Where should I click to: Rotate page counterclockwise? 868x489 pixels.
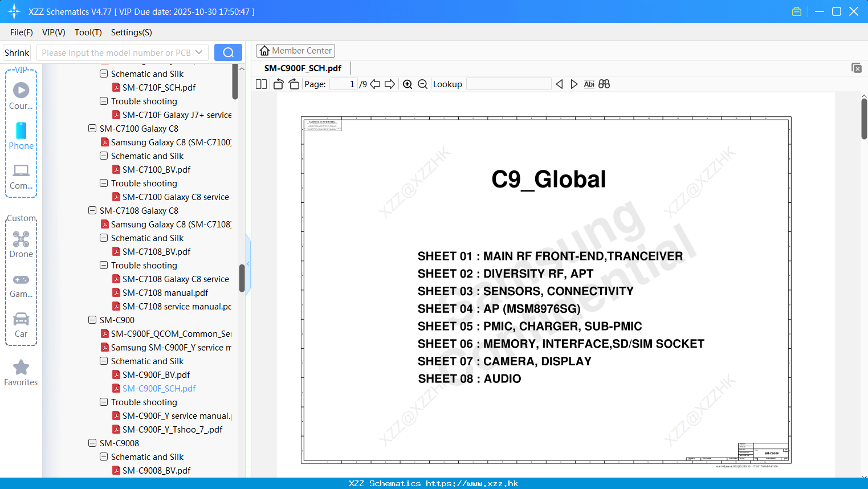tap(278, 84)
